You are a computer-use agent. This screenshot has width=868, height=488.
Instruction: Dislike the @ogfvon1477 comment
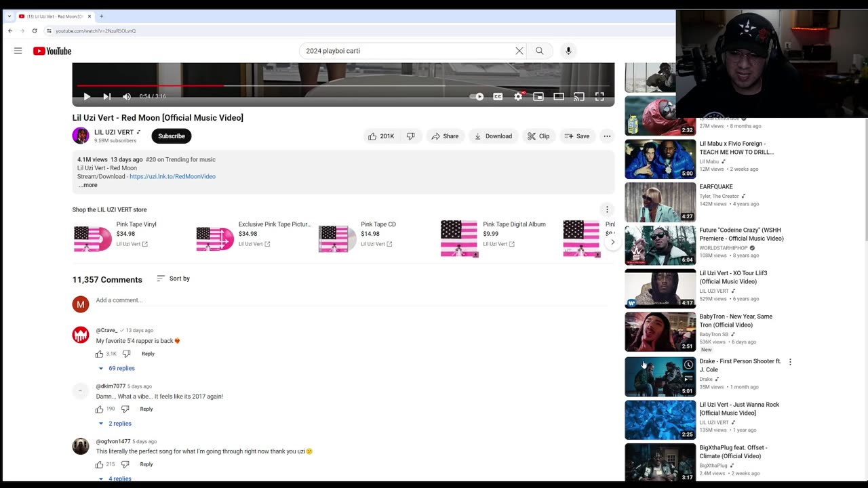click(x=125, y=464)
